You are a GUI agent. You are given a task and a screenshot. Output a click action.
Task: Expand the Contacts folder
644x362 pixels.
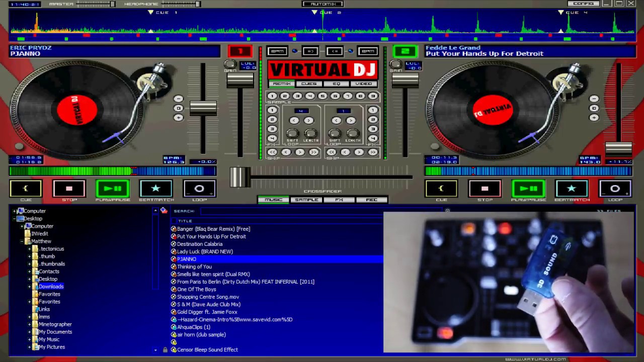29,271
